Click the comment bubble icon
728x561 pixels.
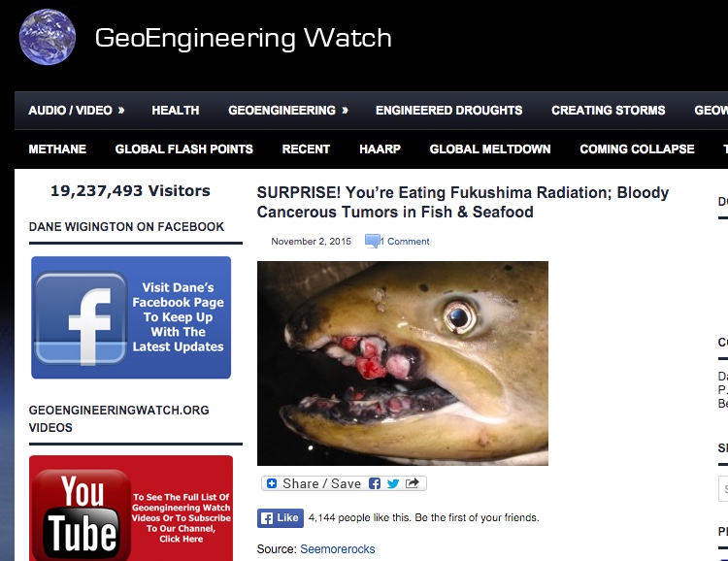click(373, 241)
